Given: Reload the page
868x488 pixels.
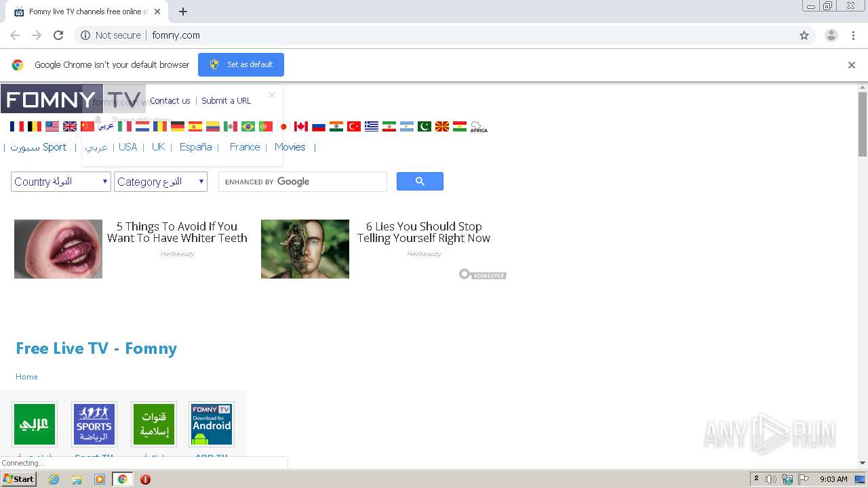Looking at the screenshot, I should coord(58,35).
